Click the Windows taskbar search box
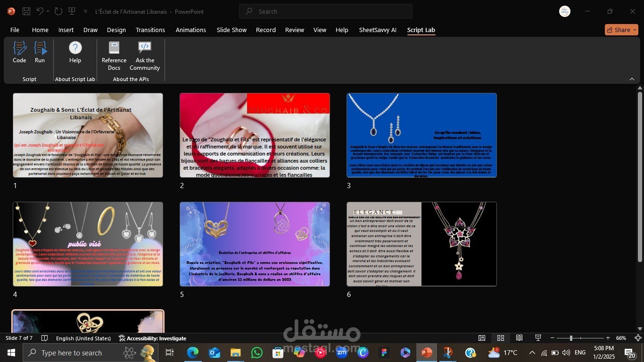 click(90, 353)
